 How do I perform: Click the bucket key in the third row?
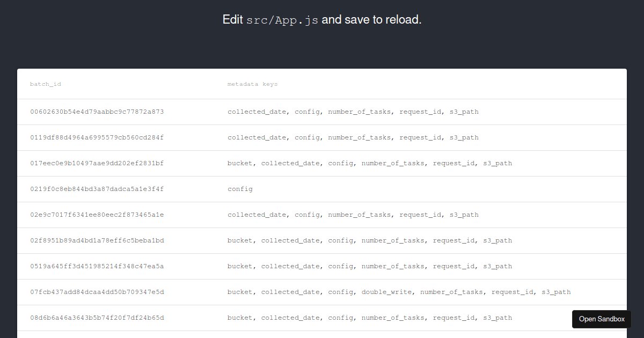click(240, 163)
